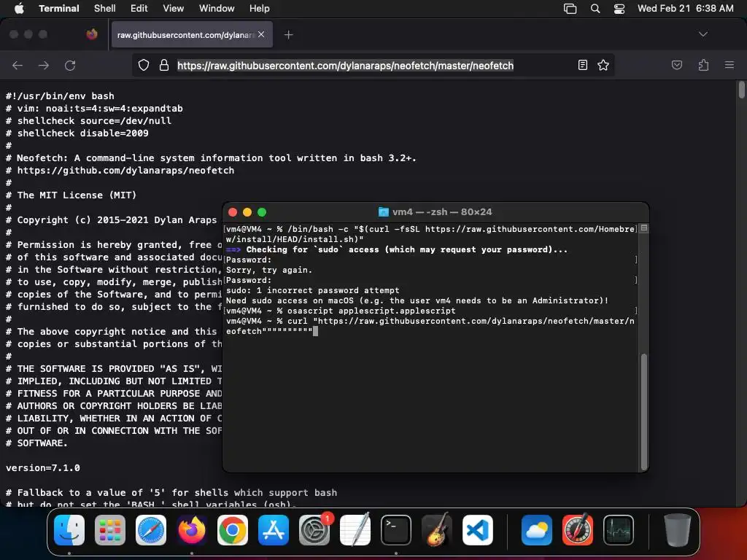Viewport: 747px width, 560px height.
Task: Close the raw.githubusercontent.com tab
Action: pos(261,34)
